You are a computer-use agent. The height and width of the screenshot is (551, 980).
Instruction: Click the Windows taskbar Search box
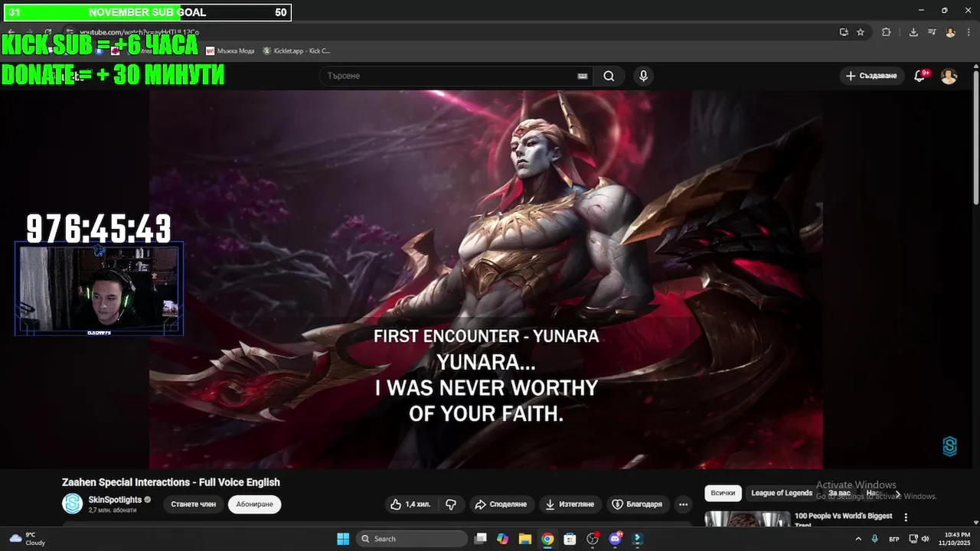pyautogui.click(x=412, y=539)
